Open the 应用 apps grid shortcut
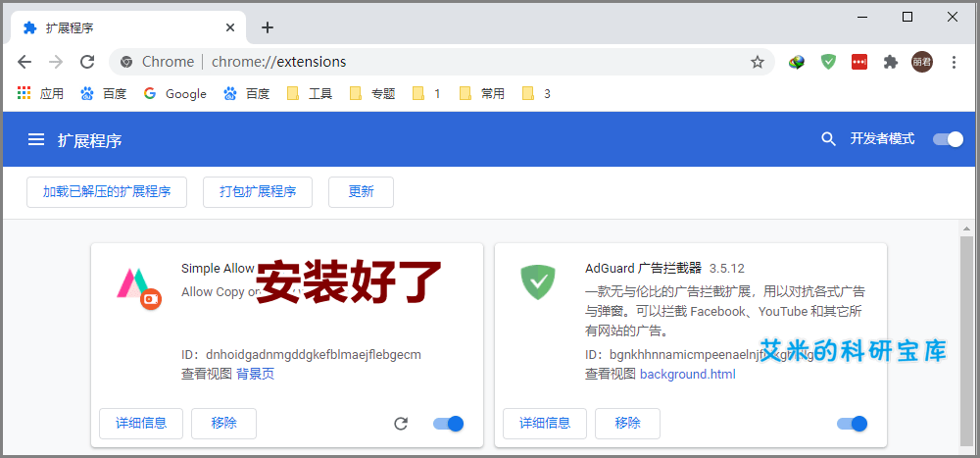 click(40, 94)
